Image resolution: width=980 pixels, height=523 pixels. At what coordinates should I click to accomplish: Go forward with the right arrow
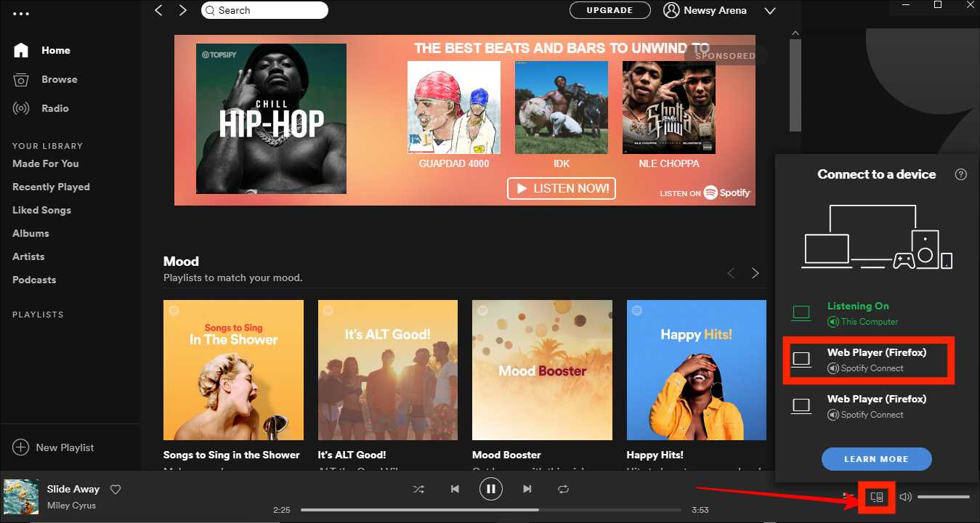(183, 10)
